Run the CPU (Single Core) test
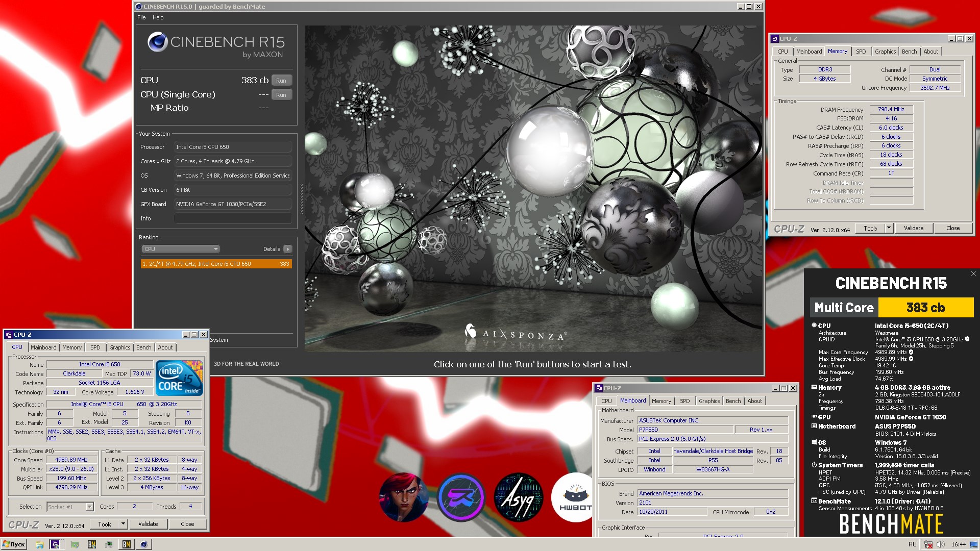Screen dimensions: 980x551 click(x=281, y=95)
